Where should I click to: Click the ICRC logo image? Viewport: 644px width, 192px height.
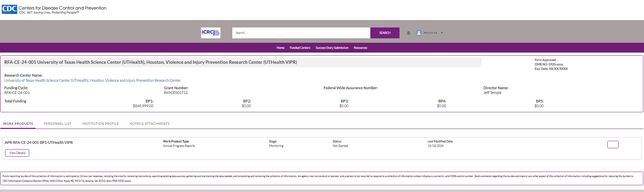point(211,33)
